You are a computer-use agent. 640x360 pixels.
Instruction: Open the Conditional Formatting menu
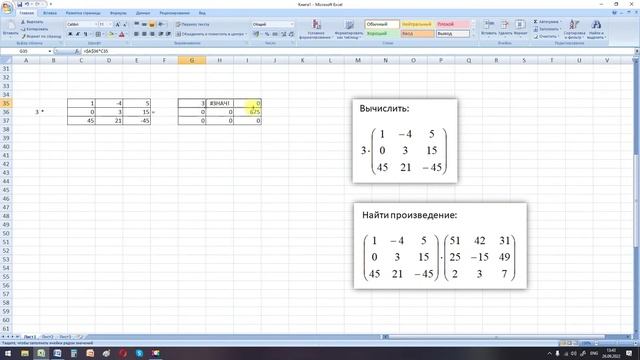click(316, 29)
